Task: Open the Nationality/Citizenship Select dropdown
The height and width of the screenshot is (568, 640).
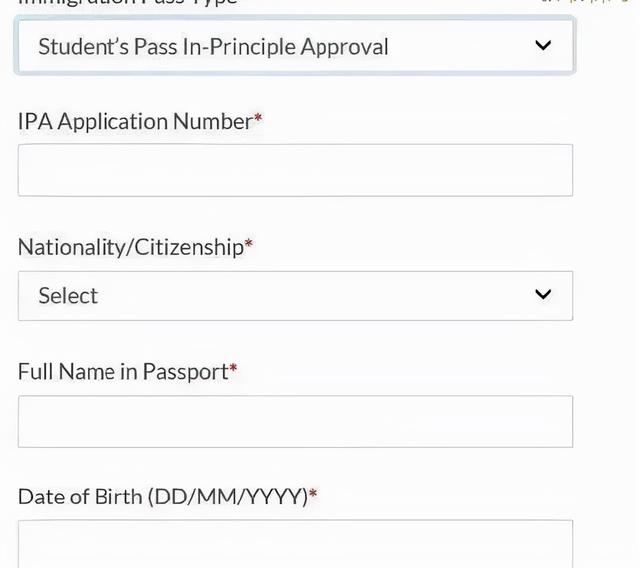Action: [x=295, y=296]
